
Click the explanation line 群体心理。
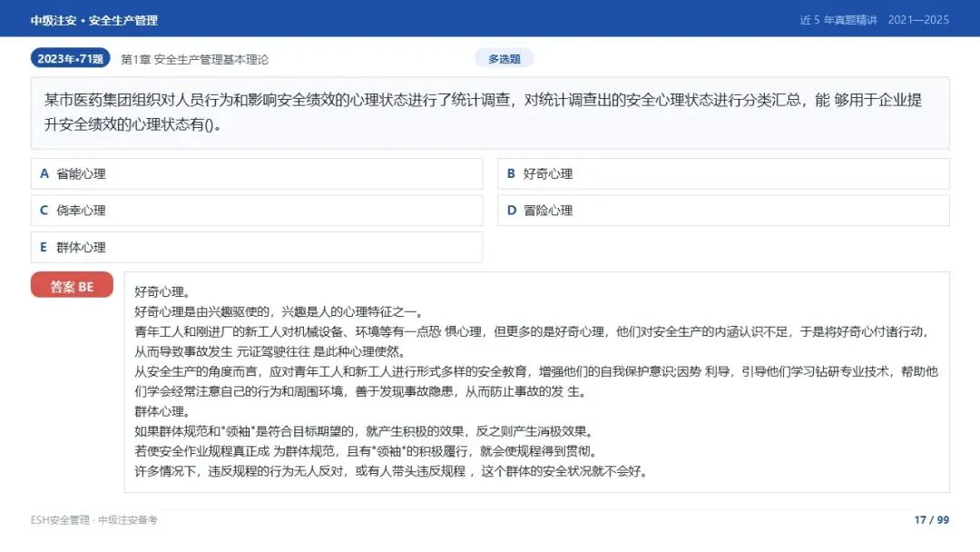[162, 411]
